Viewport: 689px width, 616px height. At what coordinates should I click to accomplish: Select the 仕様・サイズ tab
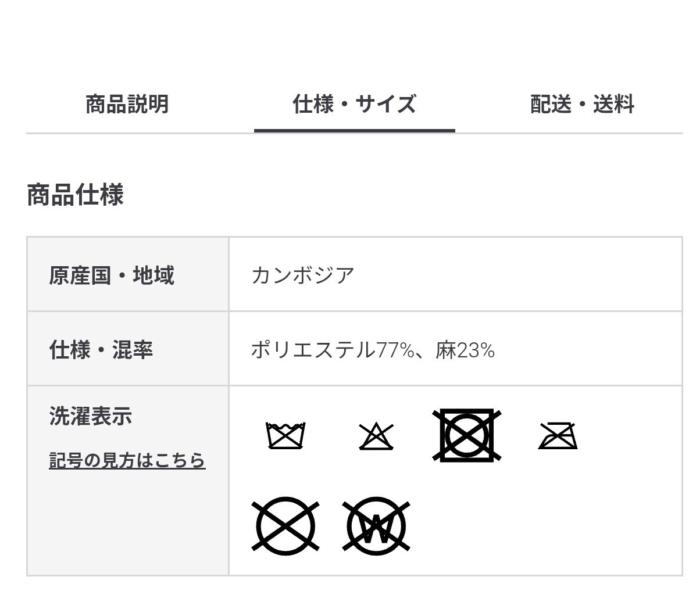[354, 105]
